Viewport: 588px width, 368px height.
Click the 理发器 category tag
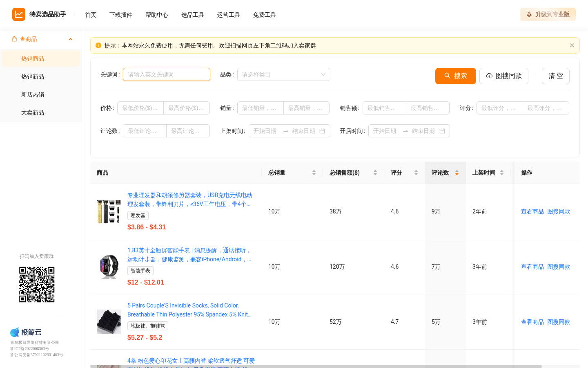pyautogui.click(x=138, y=215)
